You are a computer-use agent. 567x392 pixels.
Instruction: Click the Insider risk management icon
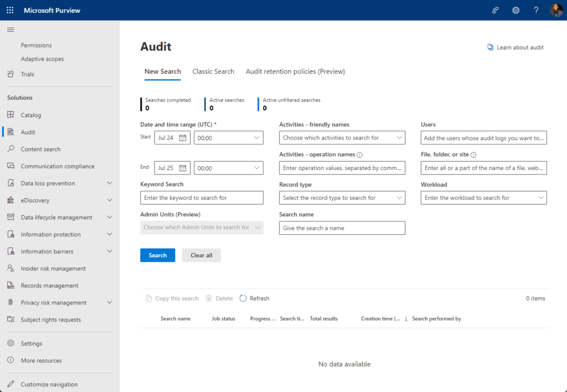point(11,269)
